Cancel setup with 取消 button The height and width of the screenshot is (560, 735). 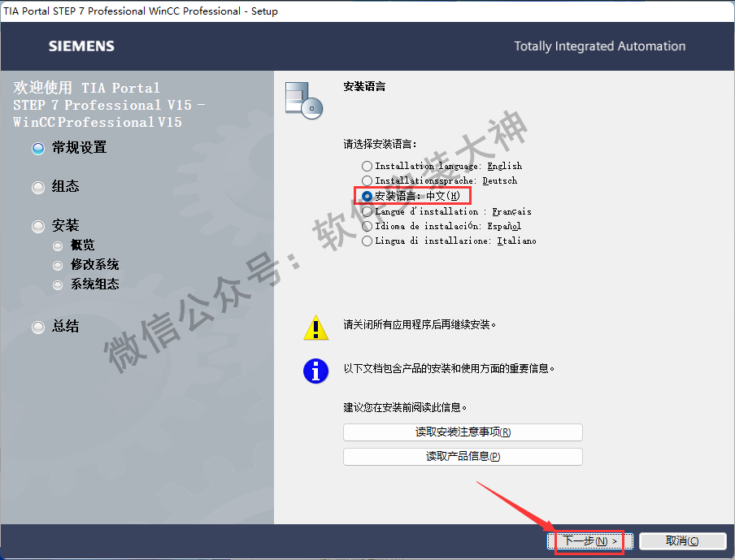click(682, 541)
